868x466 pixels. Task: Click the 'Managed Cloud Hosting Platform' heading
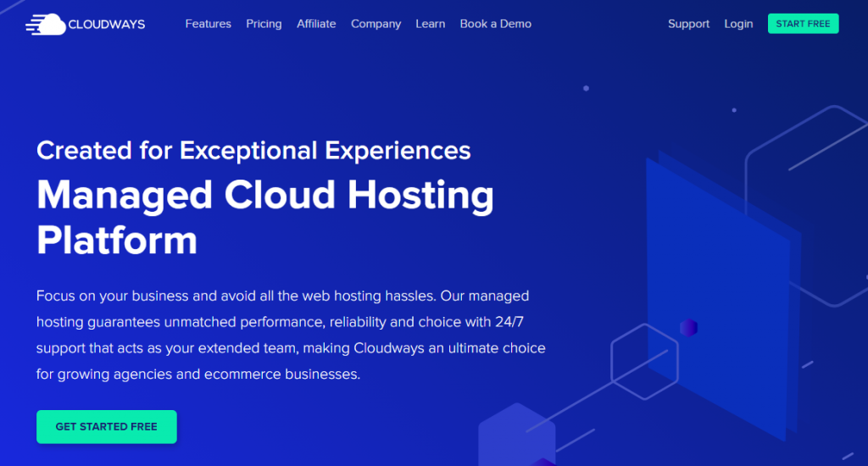(x=265, y=217)
